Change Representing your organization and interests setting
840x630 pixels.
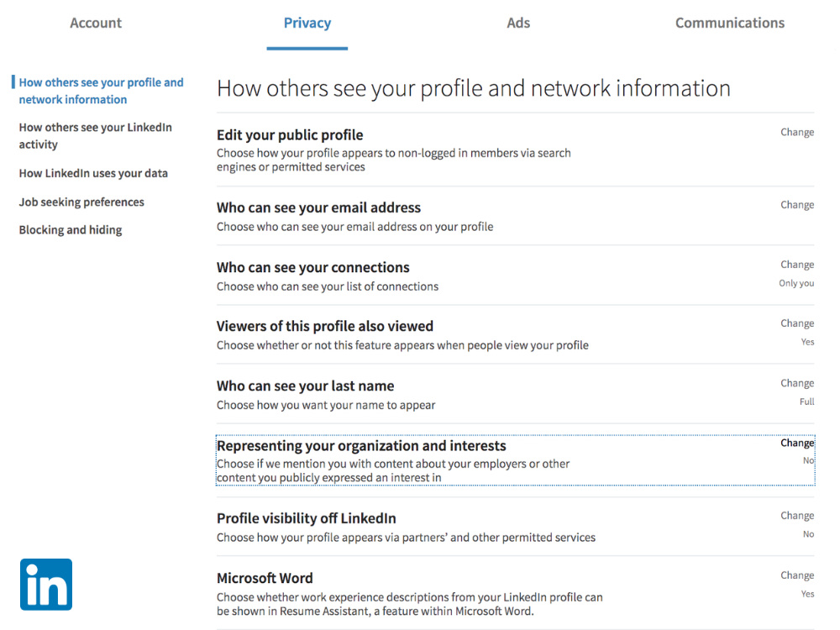pyautogui.click(x=796, y=443)
